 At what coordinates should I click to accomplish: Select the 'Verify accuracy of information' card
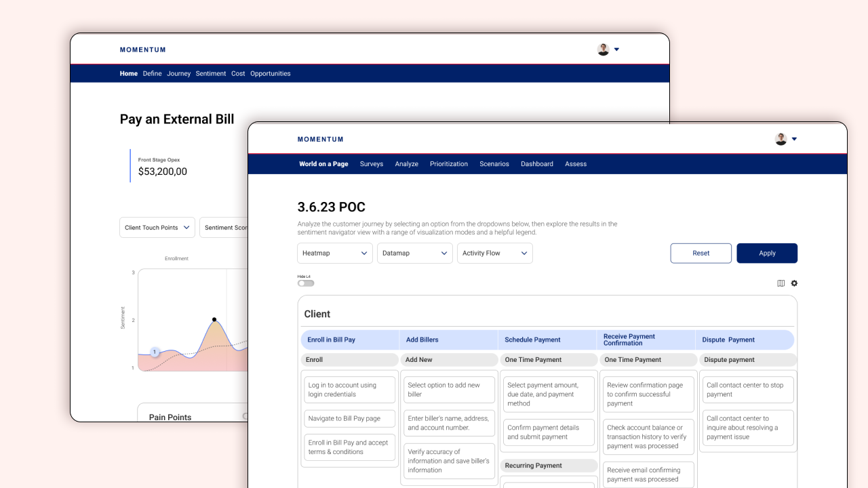[450, 461]
